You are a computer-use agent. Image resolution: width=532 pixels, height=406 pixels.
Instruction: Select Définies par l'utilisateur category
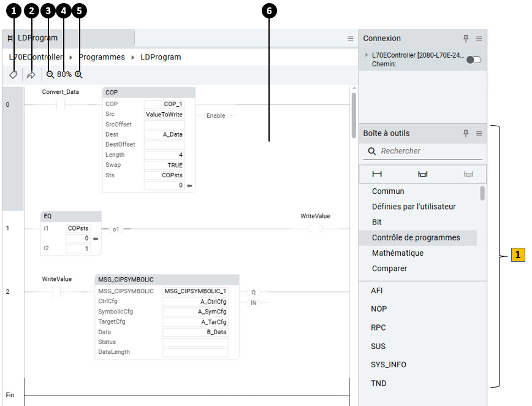tap(414, 207)
